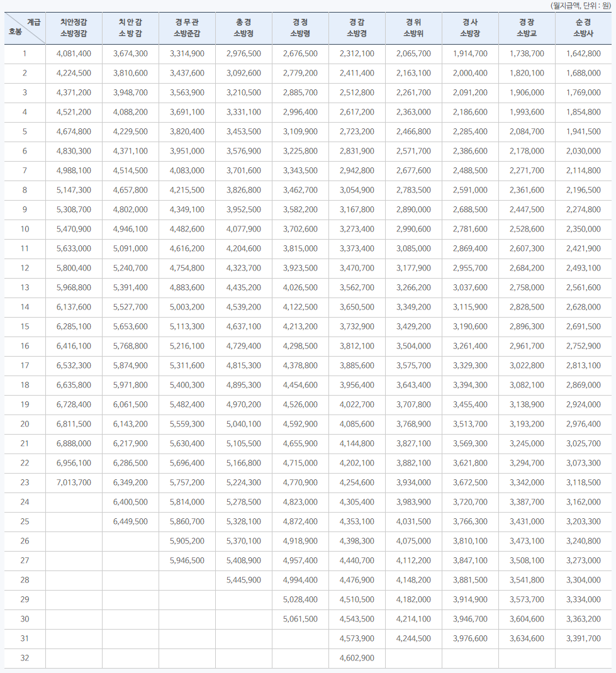Click the 계급 / 호봉 diagonal corner header cell

(25, 28)
